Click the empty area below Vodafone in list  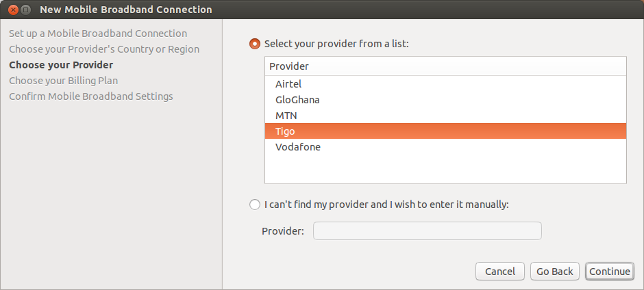[x=445, y=169]
